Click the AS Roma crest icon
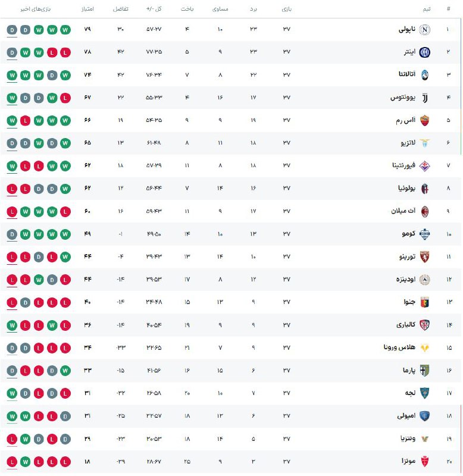The image size is (463, 476). tap(425, 120)
